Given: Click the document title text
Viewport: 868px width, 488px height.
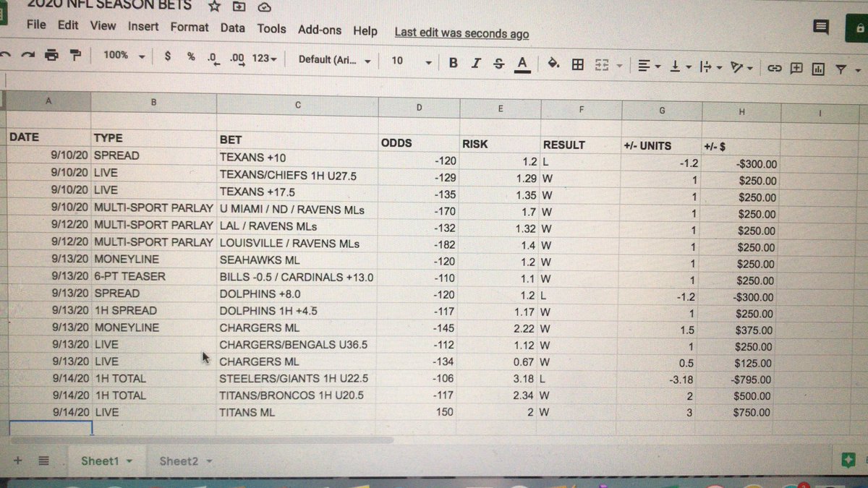Looking at the screenshot, I should 110,6.
